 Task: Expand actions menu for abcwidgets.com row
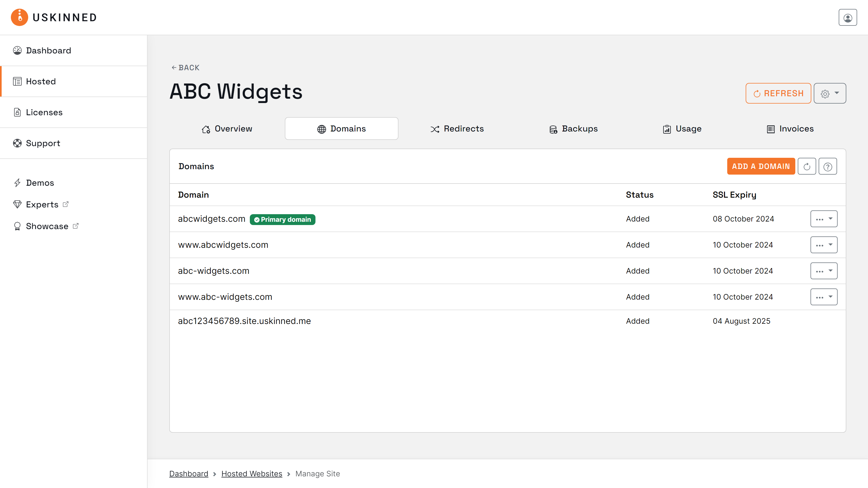[x=824, y=219]
